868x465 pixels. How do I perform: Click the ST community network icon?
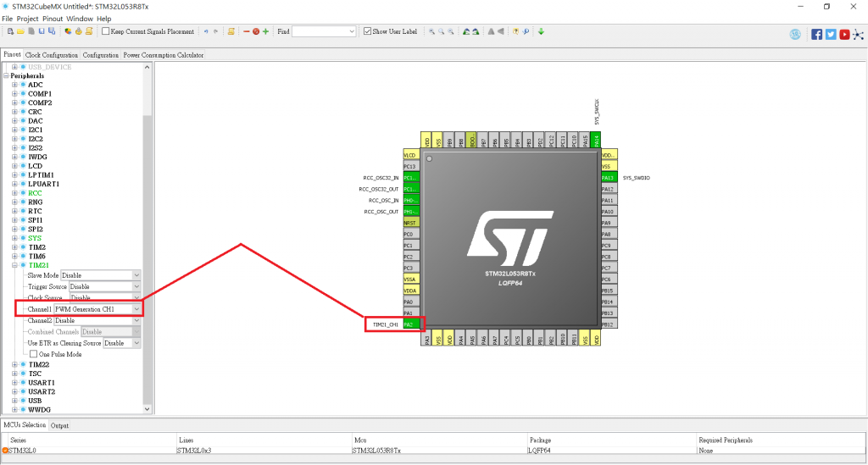(858, 34)
